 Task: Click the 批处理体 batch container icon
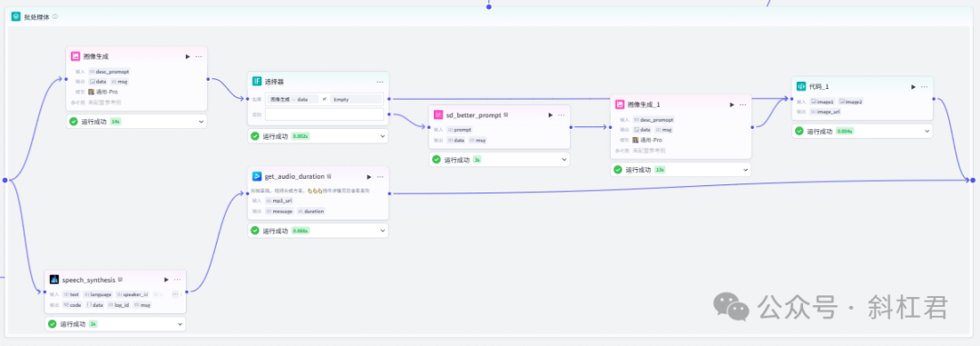15,16
